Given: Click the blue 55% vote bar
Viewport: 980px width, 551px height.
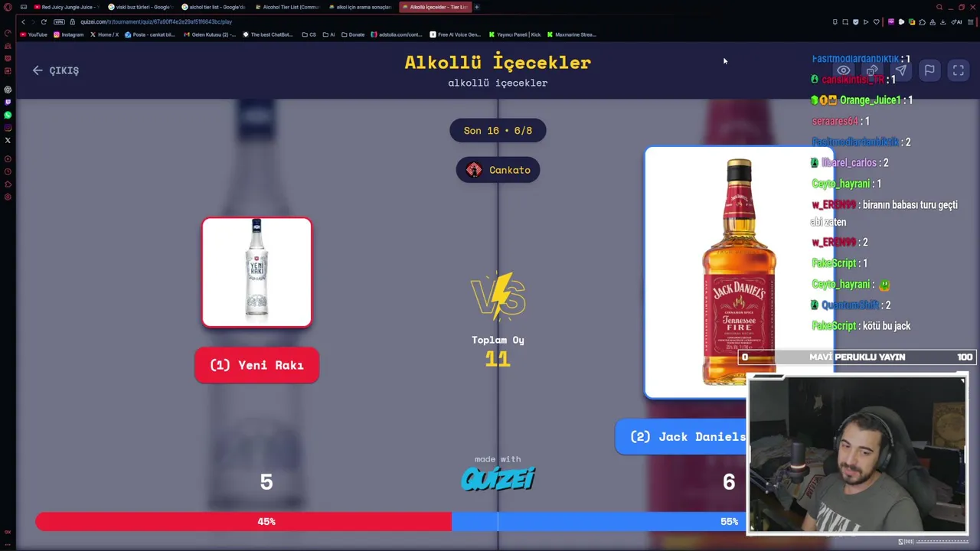Looking at the screenshot, I should (599, 521).
